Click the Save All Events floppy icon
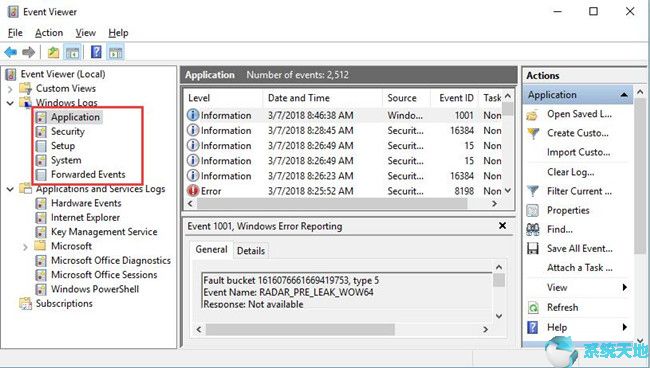Screen dimensions: 650x368 click(x=533, y=248)
